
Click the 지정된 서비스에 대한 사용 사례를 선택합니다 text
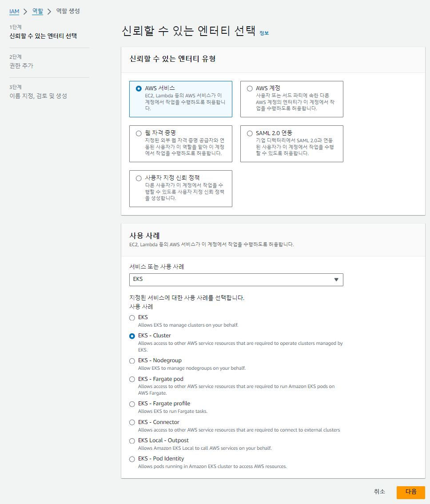[x=187, y=298]
